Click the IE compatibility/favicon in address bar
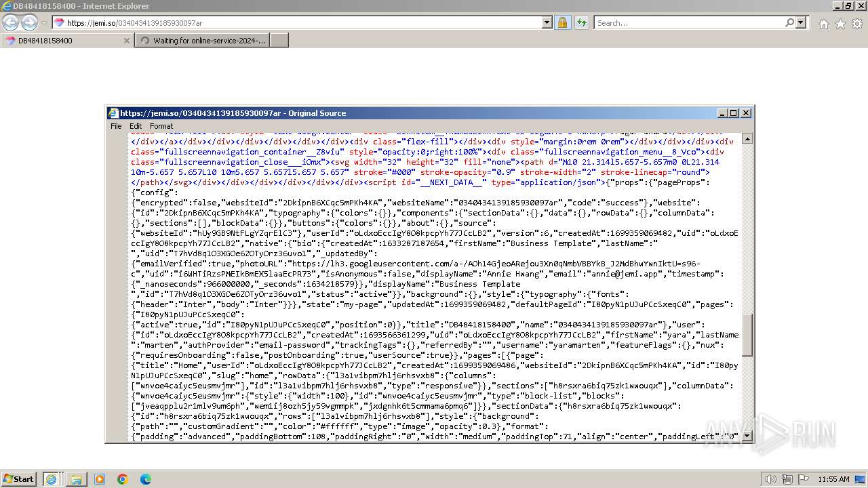 [59, 22]
